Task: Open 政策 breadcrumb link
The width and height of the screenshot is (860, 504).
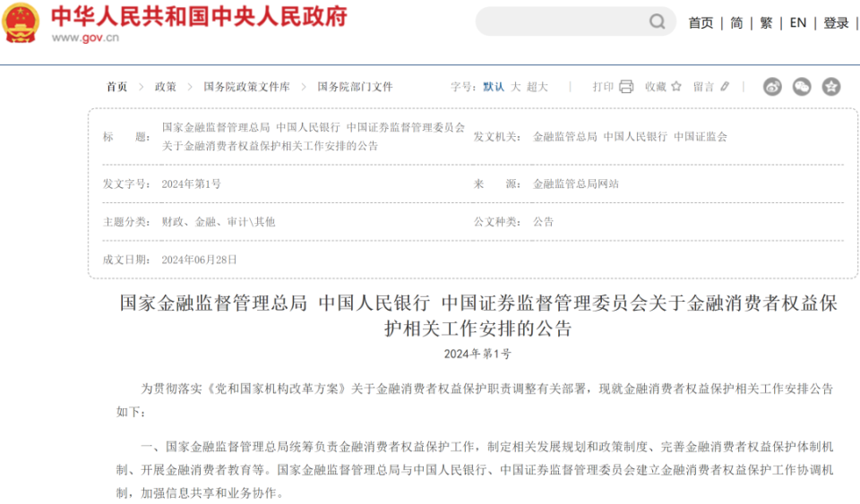Action: point(165,87)
